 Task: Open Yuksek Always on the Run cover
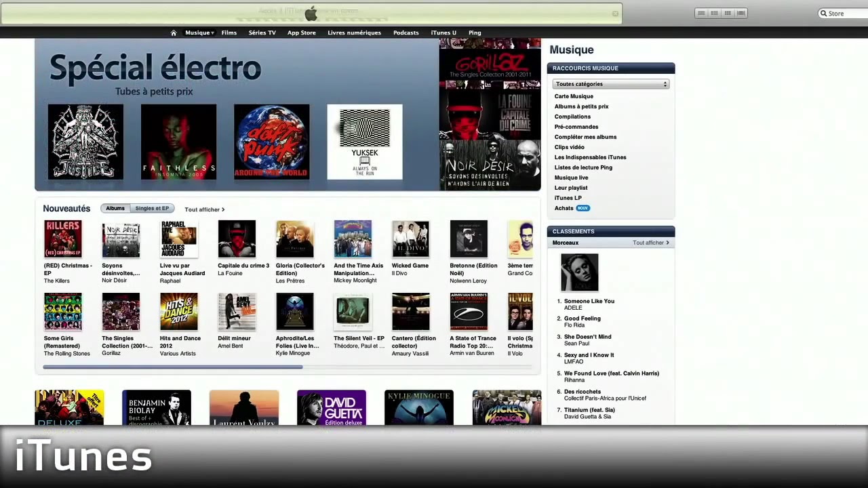tap(365, 142)
